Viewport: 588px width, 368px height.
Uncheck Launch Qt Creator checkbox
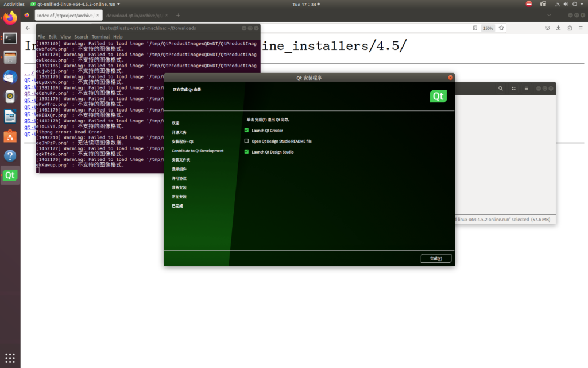tap(247, 131)
